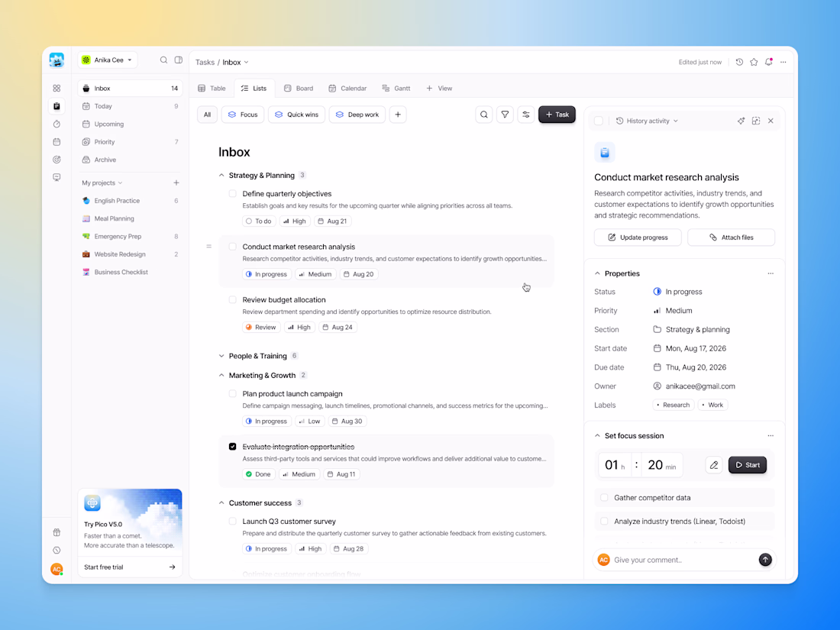Switch to Board view tab

click(x=299, y=89)
